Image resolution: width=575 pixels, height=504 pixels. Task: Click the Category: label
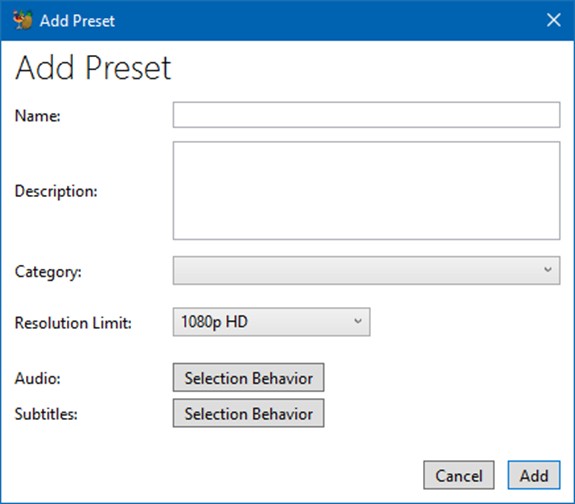click(48, 272)
